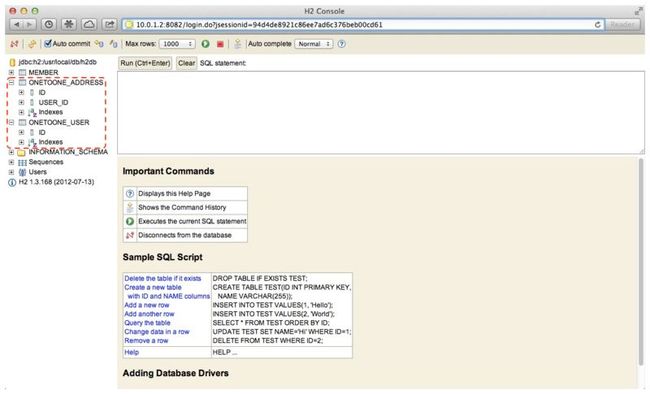Viewport: 650px width, 394px height.
Task: Click the browser address bar URL
Action: [x=259, y=25]
